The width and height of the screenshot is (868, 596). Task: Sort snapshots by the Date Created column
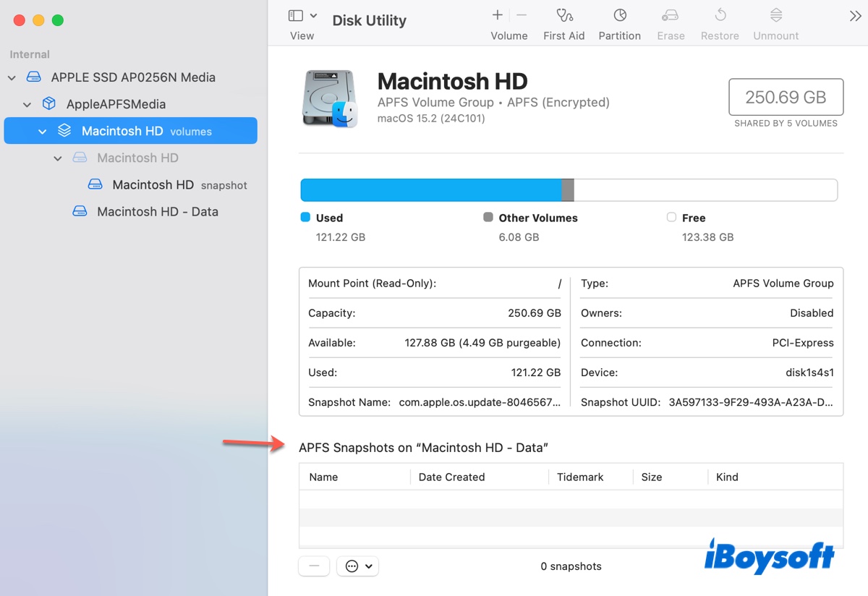pos(451,477)
